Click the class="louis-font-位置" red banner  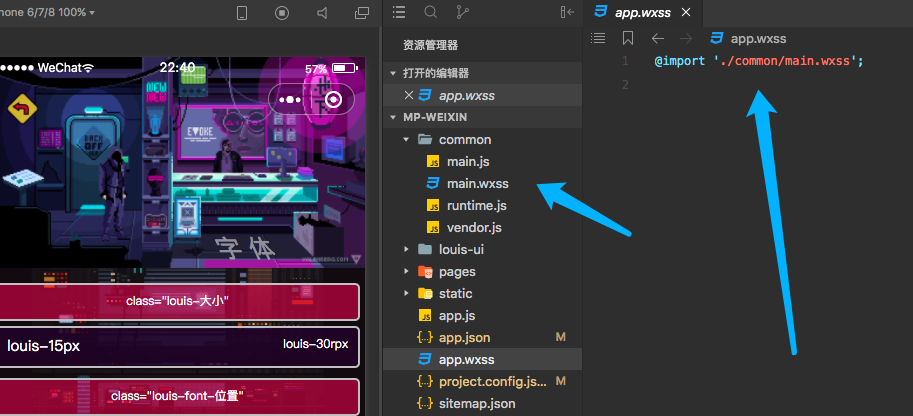(x=179, y=397)
